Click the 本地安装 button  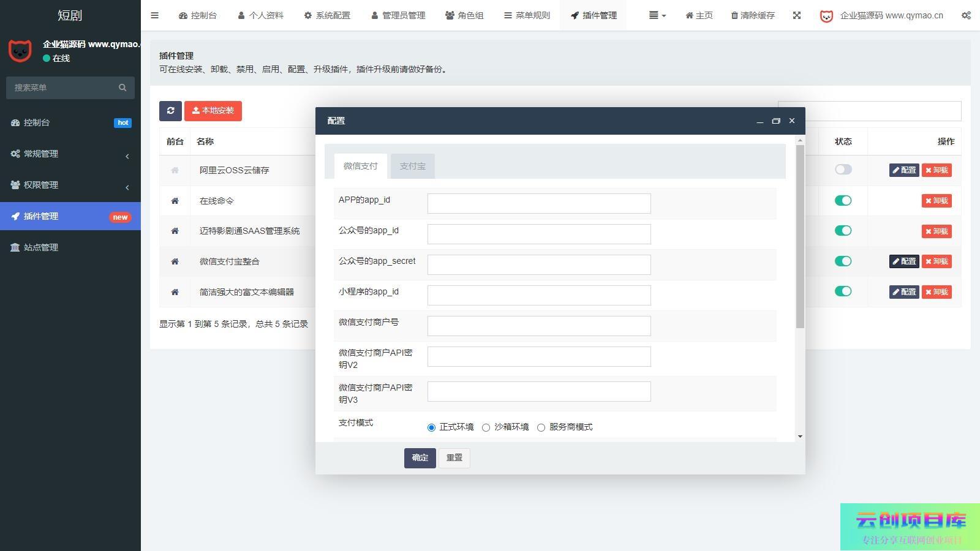[213, 111]
